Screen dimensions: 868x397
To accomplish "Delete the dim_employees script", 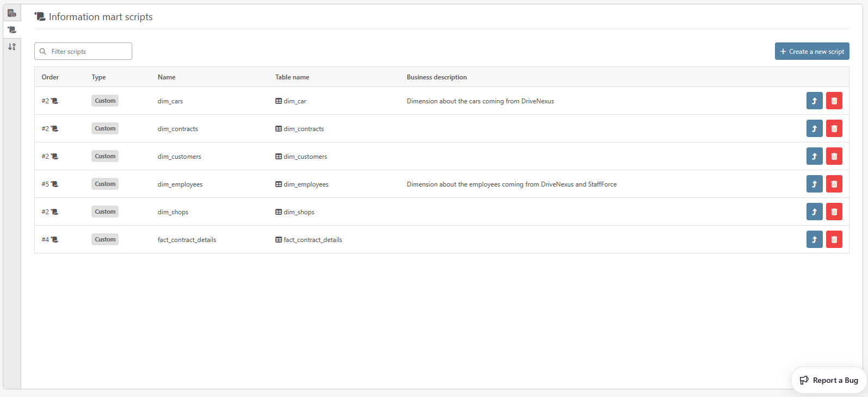I will pos(834,184).
